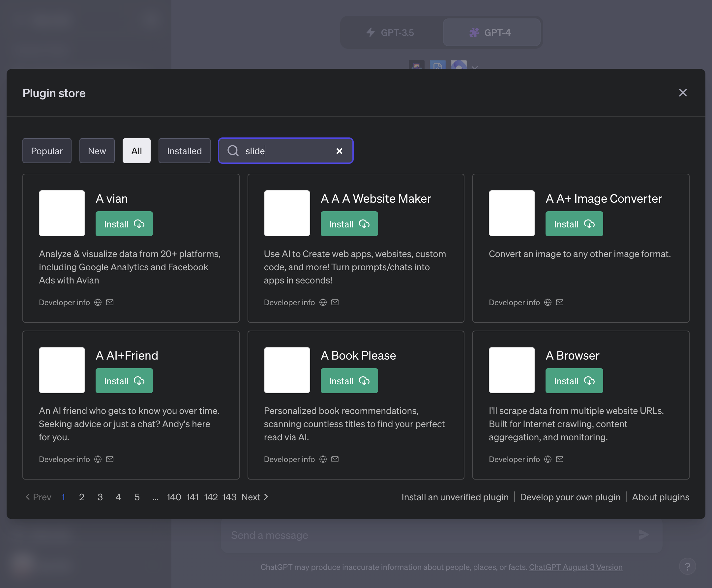Install the A vian plugin
Viewport: 712px width, 588px height.
coord(124,224)
